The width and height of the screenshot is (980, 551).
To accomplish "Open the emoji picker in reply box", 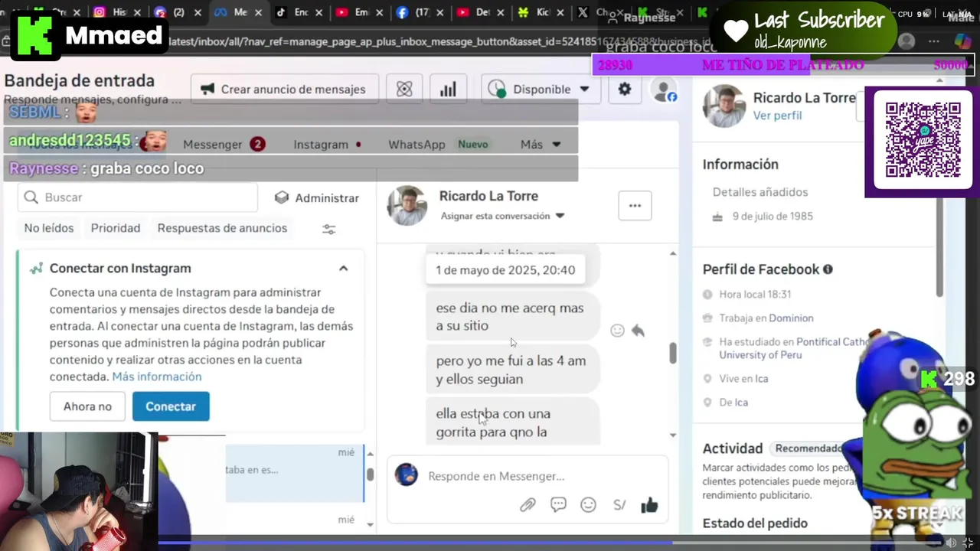I will (588, 505).
